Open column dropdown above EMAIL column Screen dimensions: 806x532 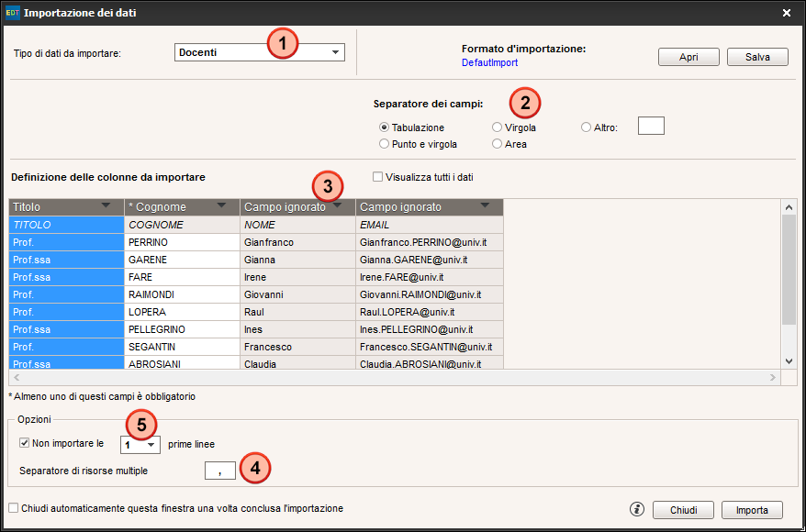tap(485, 205)
